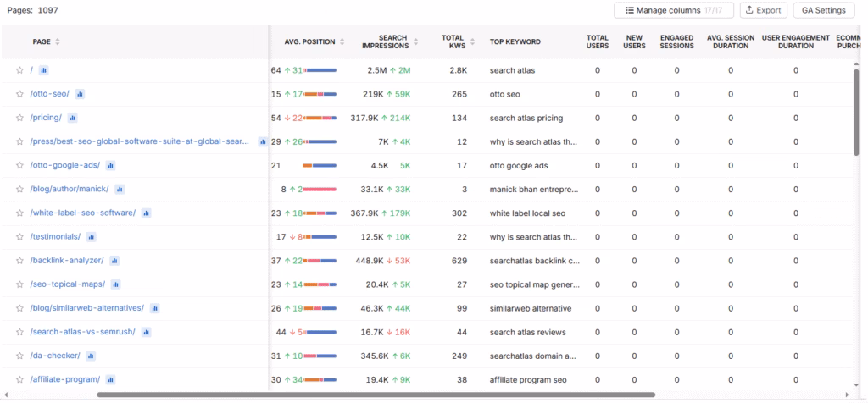
Task: Open chart icon for /white-label-seo-software/
Action: [147, 213]
